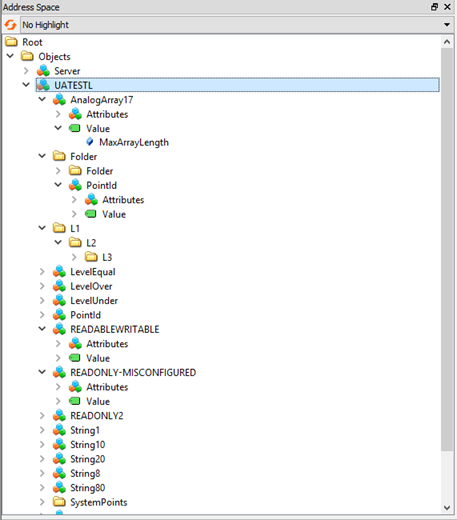Expand the Server node
457x520 pixels.
(26, 71)
